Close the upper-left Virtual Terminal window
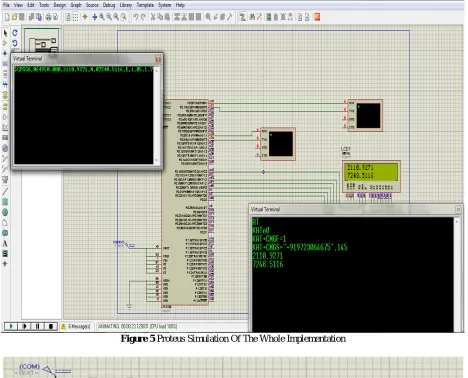The height and width of the screenshot is (378, 468). [x=158, y=59]
